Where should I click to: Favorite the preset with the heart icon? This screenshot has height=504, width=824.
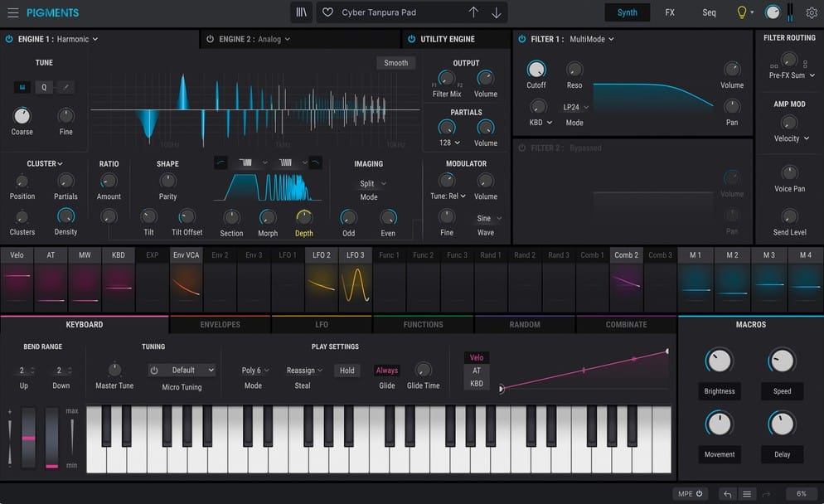pyautogui.click(x=327, y=12)
